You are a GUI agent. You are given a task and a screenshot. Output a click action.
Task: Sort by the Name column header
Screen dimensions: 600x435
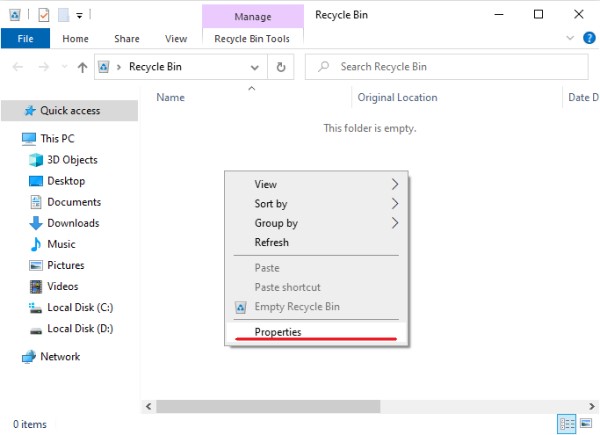[170, 97]
